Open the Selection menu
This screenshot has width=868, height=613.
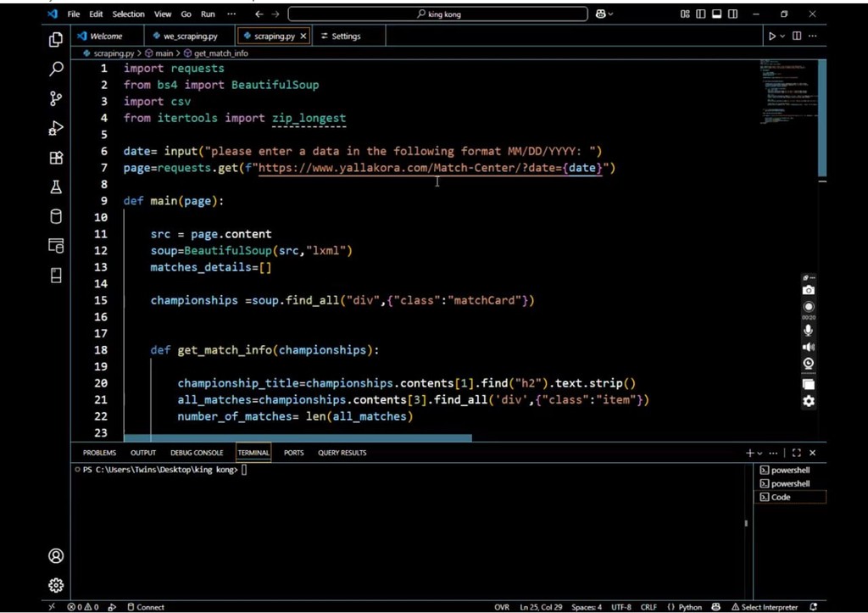click(x=128, y=14)
